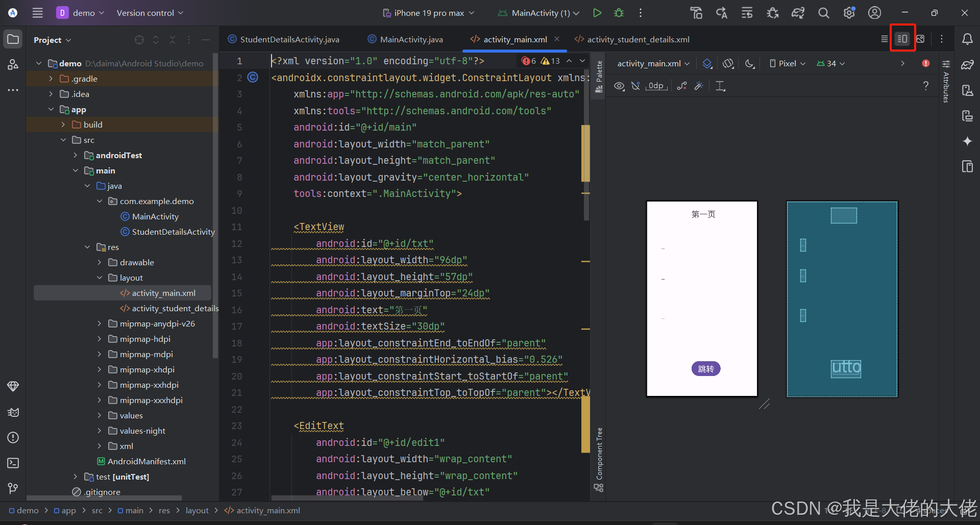This screenshot has height=525, width=980.
Task: Switch to the MainActivity.java tab
Action: point(411,39)
